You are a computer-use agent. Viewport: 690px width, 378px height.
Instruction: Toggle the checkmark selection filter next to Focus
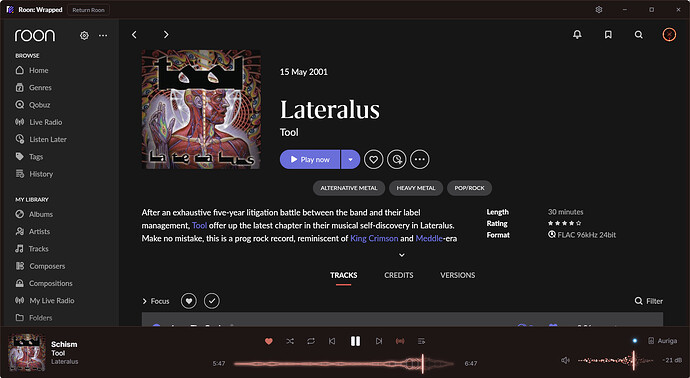coord(212,301)
